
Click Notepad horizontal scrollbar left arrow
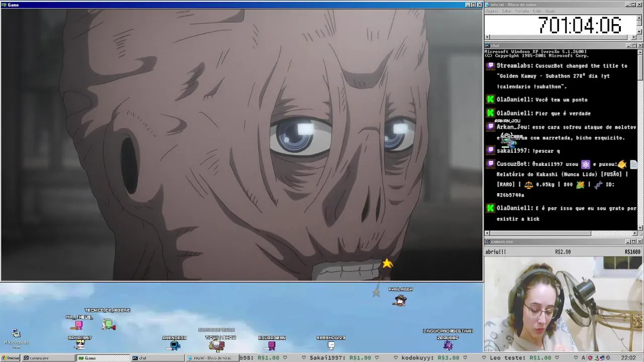(x=487, y=37)
